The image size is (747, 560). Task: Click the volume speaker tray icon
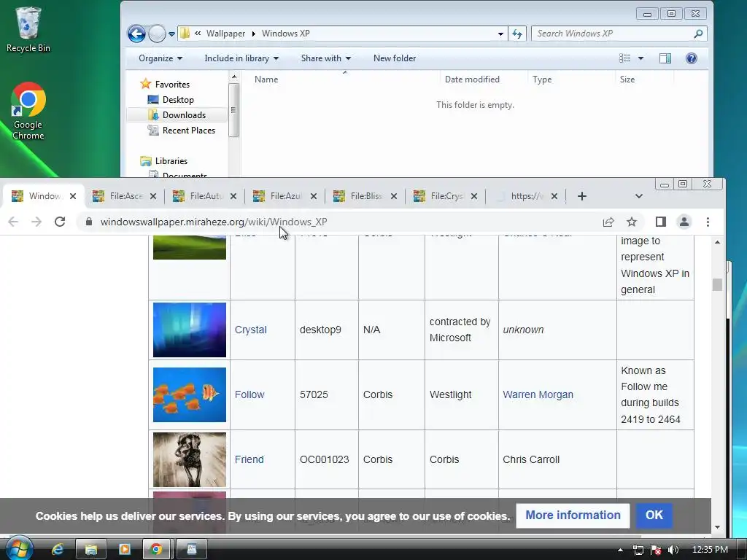673,550
